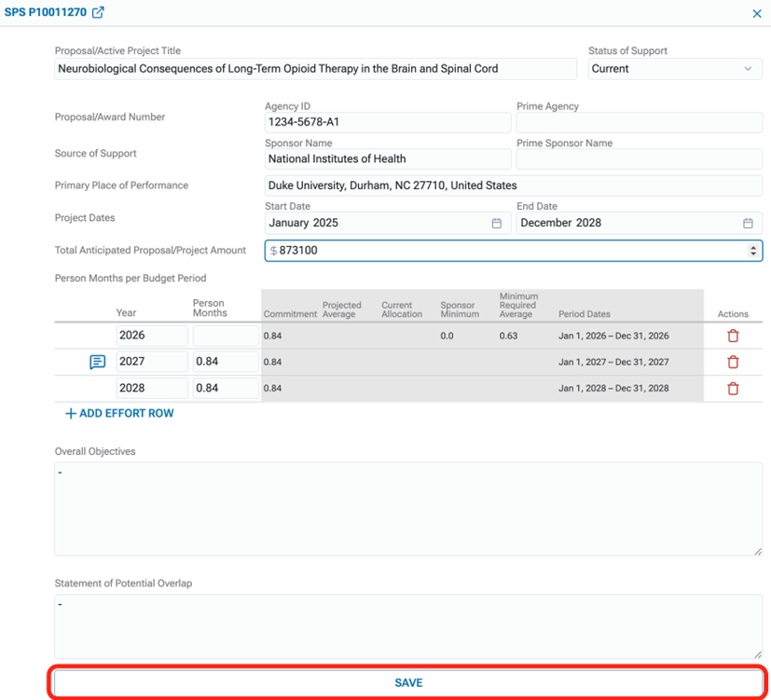
Task: Click Add Effort Row
Action: click(119, 413)
